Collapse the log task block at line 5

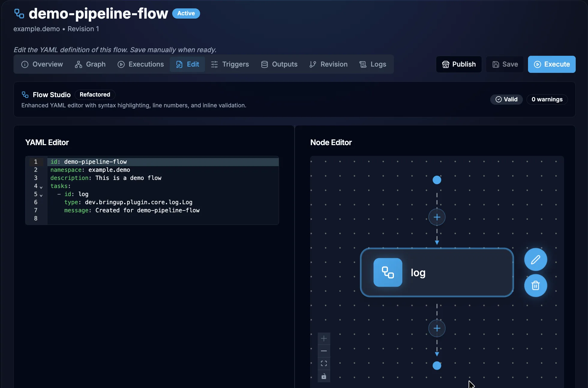41,195
